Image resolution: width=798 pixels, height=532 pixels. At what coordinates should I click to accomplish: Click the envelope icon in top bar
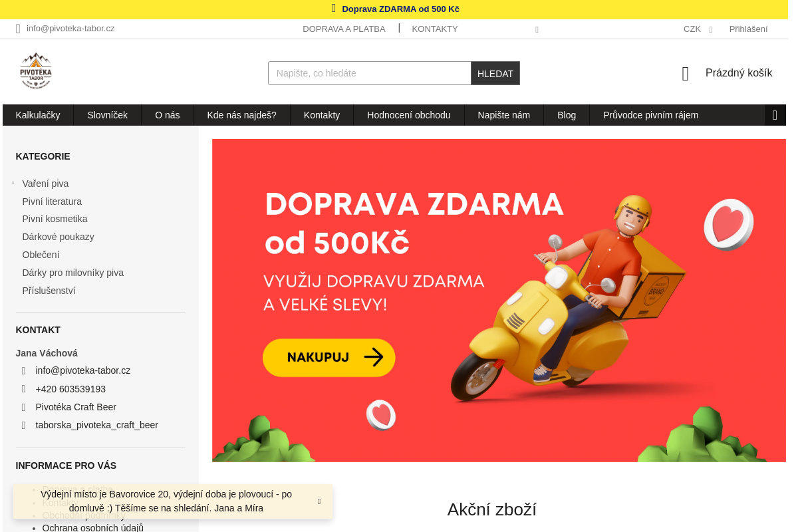click(x=18, y=29)
